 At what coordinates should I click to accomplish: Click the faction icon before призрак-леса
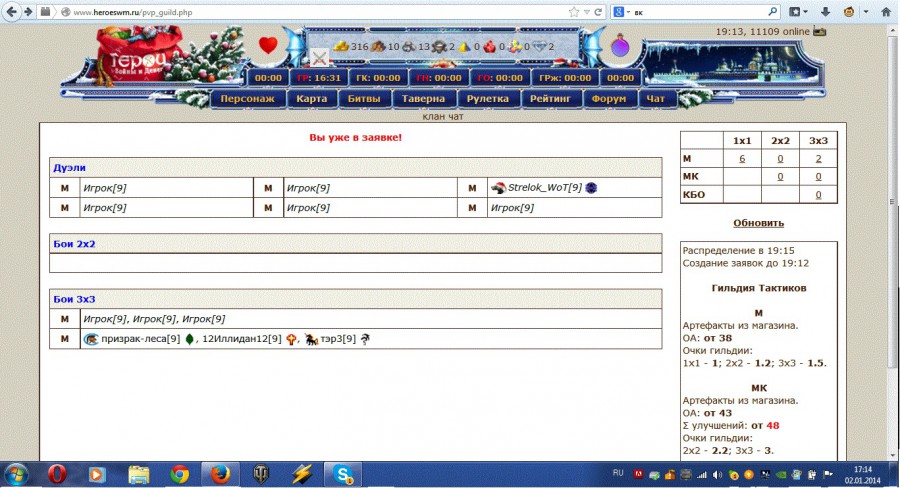[x=91, y=340]
